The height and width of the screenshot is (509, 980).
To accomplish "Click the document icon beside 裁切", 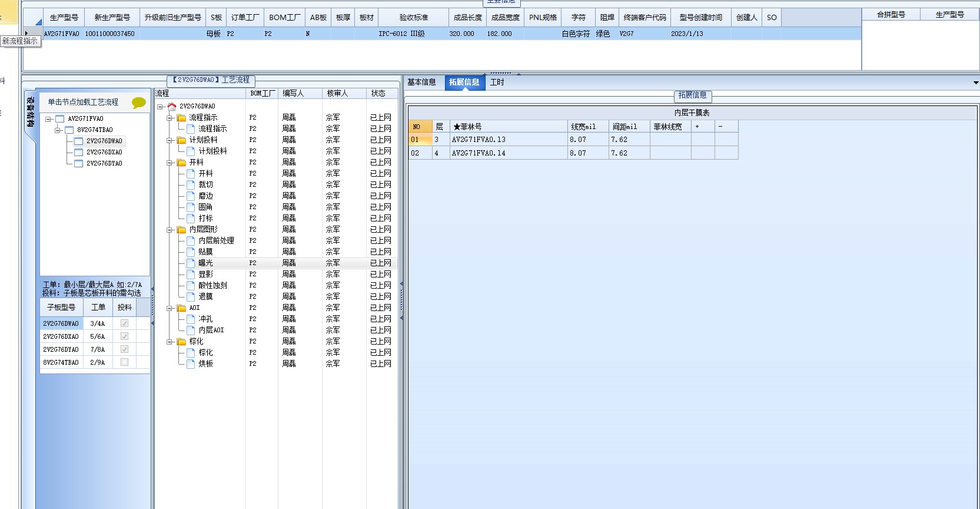I will coord(191,185).
